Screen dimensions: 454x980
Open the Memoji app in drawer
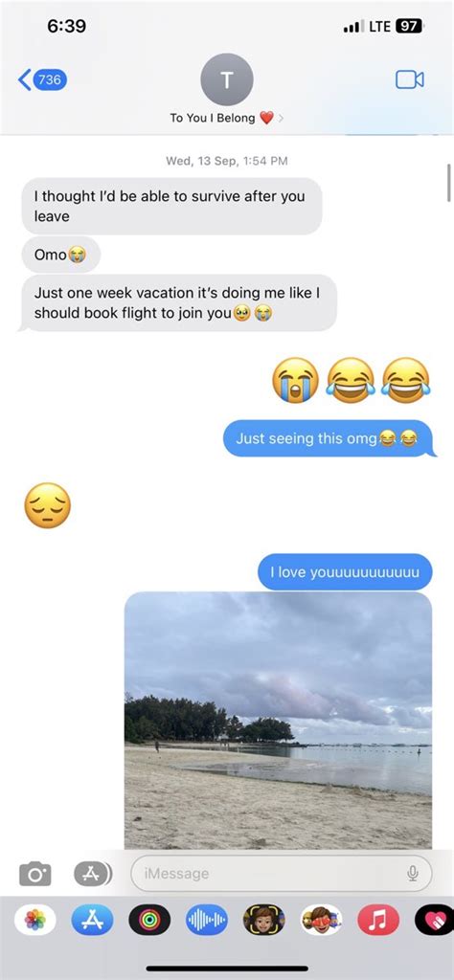[264, 920]
